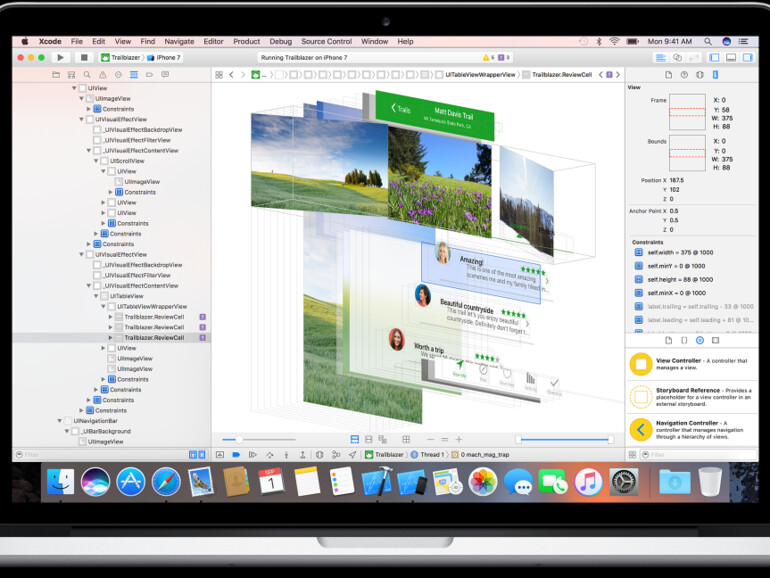Go forward with jump bar right chevron

tap(243, 75)
